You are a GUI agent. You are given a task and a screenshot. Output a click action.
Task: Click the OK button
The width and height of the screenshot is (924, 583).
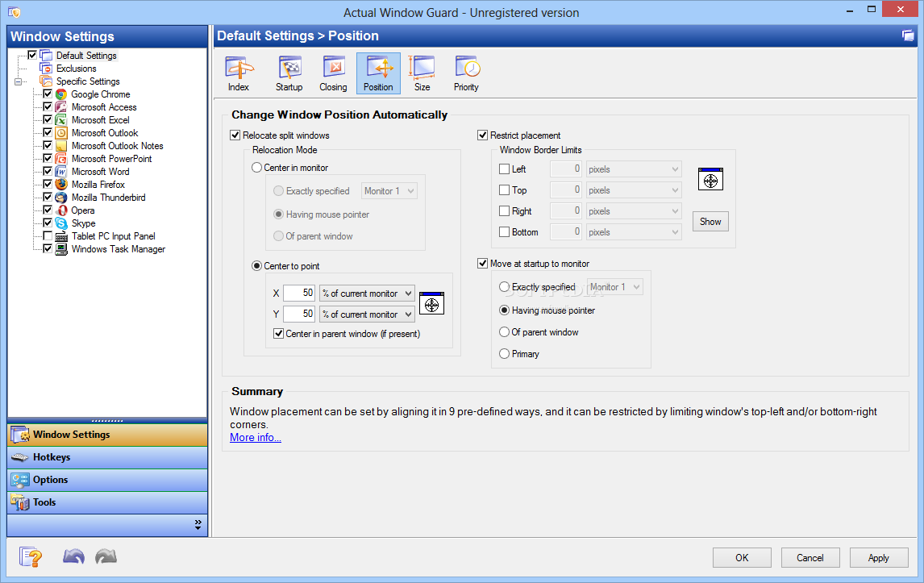coord(742,558)
